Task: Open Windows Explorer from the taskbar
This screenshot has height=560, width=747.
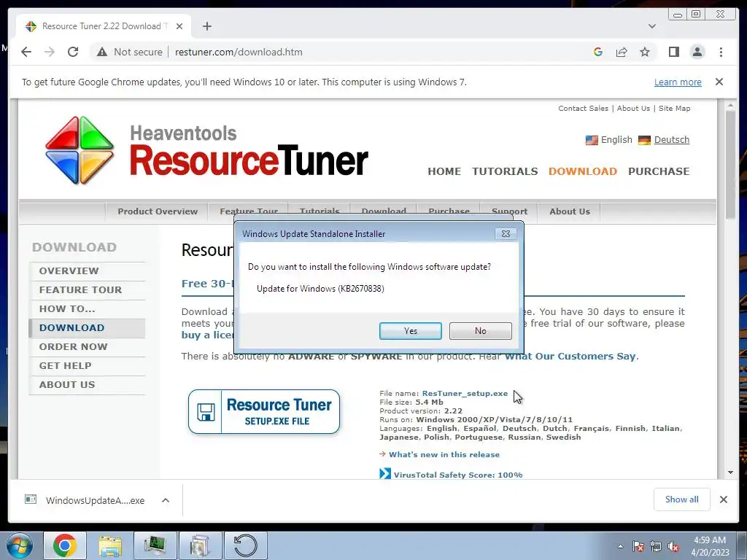Action: coord(110,545)
